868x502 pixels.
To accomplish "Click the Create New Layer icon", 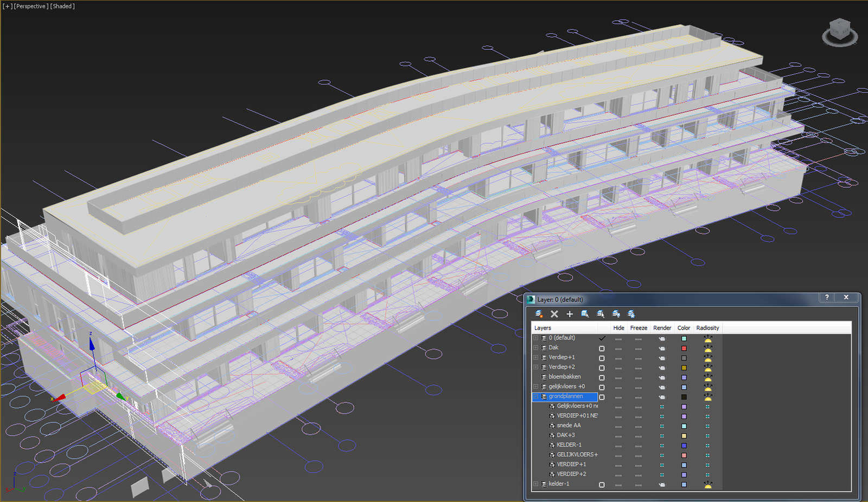I will pyautogui.click(x=539, y=314).
